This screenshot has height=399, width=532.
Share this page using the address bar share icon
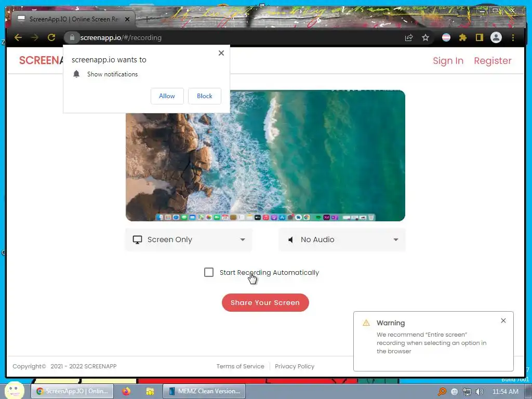[409, 37]
